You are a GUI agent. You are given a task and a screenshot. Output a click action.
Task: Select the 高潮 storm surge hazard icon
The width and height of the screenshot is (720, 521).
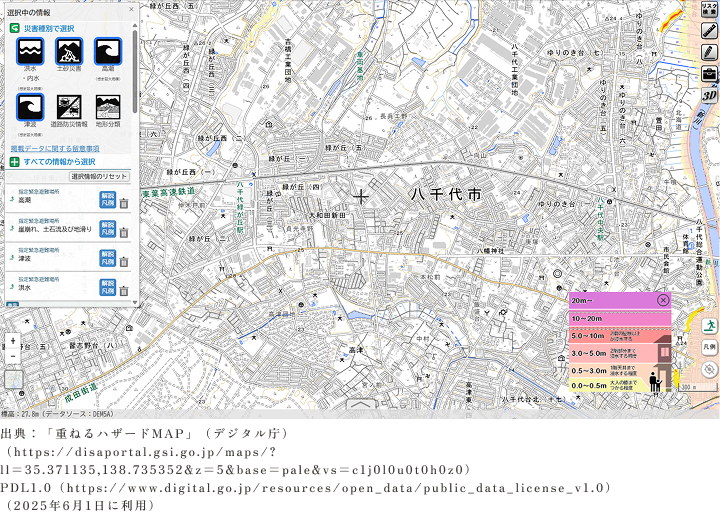[107, 52]
